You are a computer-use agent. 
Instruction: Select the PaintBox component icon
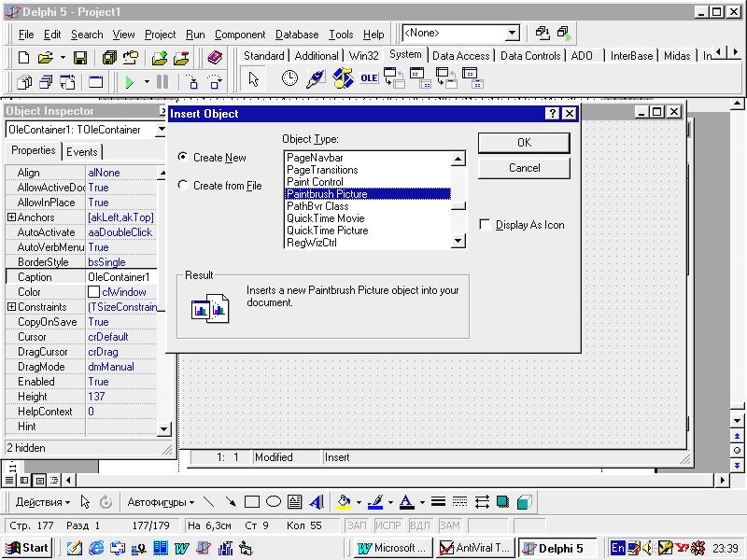point(315,78)
